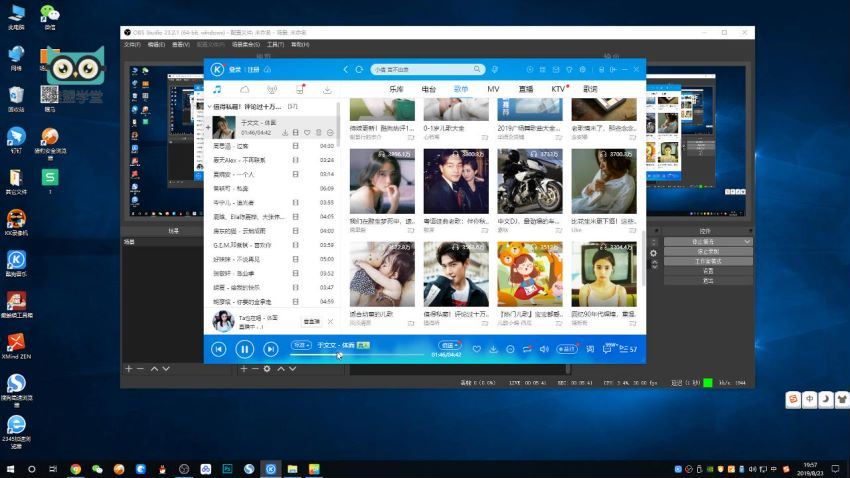Switch to the MV tab

coord(493,88)
